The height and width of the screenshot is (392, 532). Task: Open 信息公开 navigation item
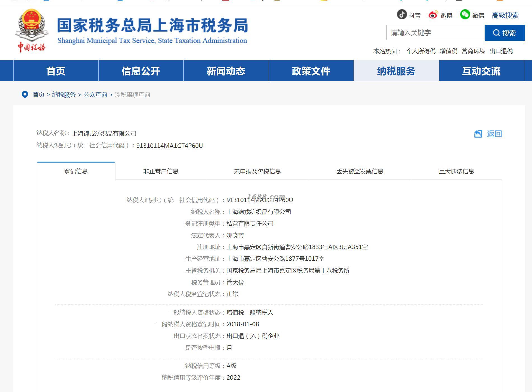[x=141, y=71]
